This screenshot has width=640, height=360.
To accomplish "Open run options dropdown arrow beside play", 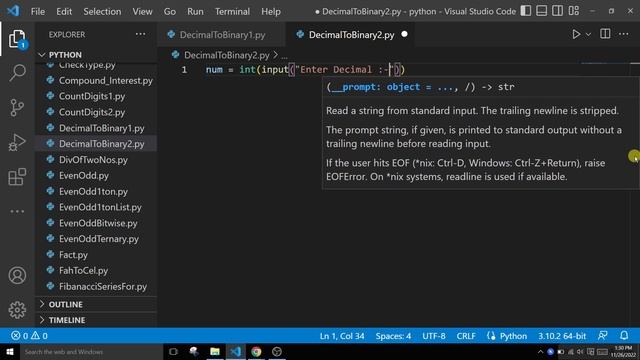I will click(588, 35).
